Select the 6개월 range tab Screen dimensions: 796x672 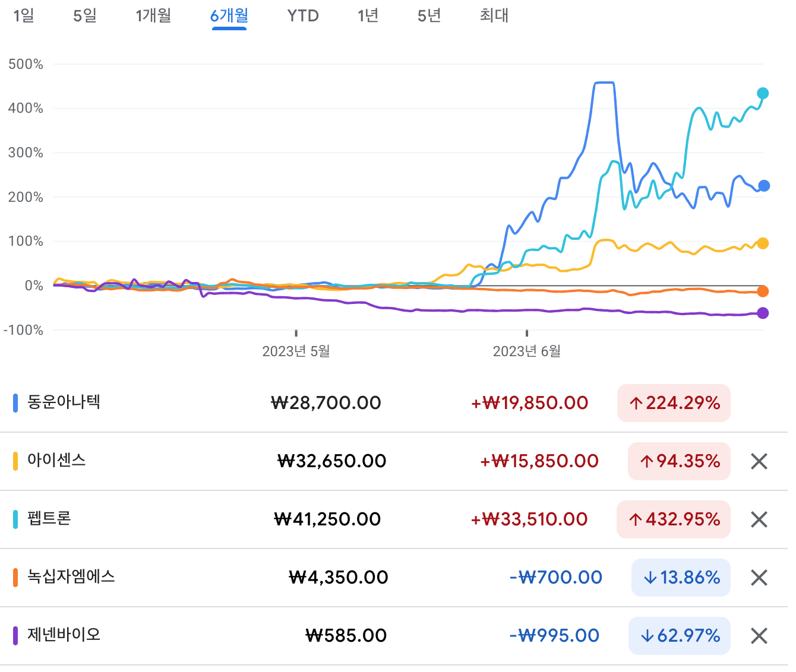point(229,16)
